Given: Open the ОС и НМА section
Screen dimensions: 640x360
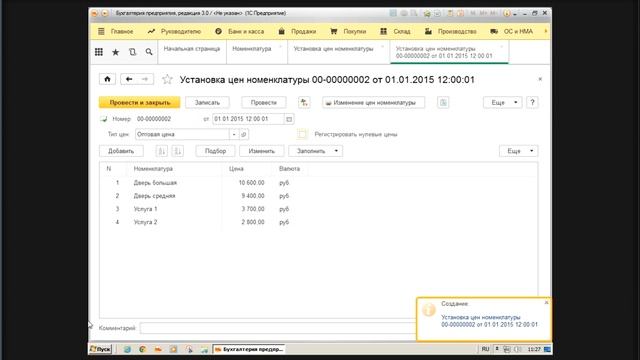Looking at the screenshot, I should coord(511,31).
